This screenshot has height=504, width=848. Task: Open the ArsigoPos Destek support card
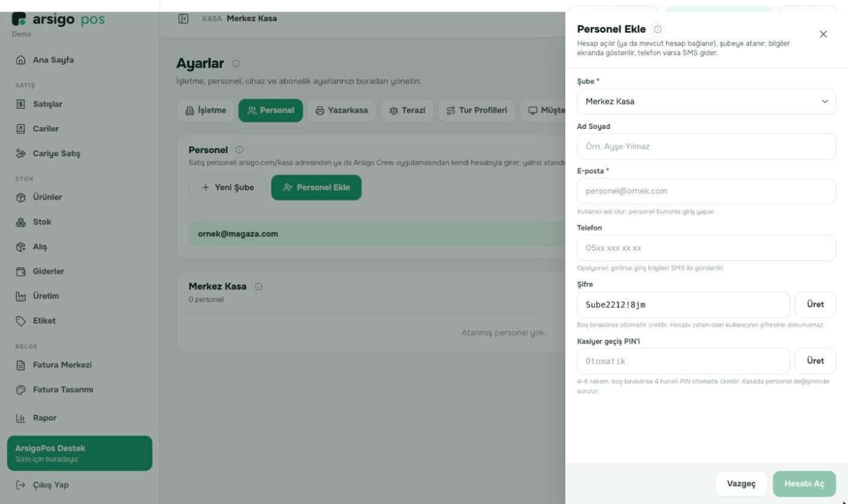80,453
